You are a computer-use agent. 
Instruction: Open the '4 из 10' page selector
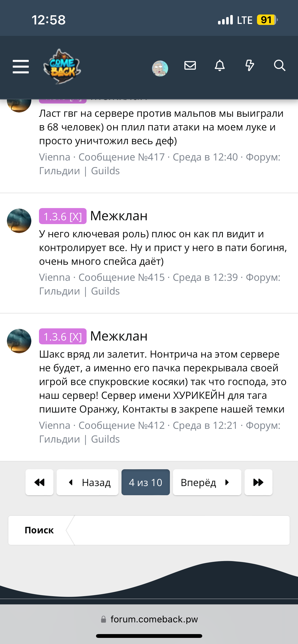click(x=146, y=482)
